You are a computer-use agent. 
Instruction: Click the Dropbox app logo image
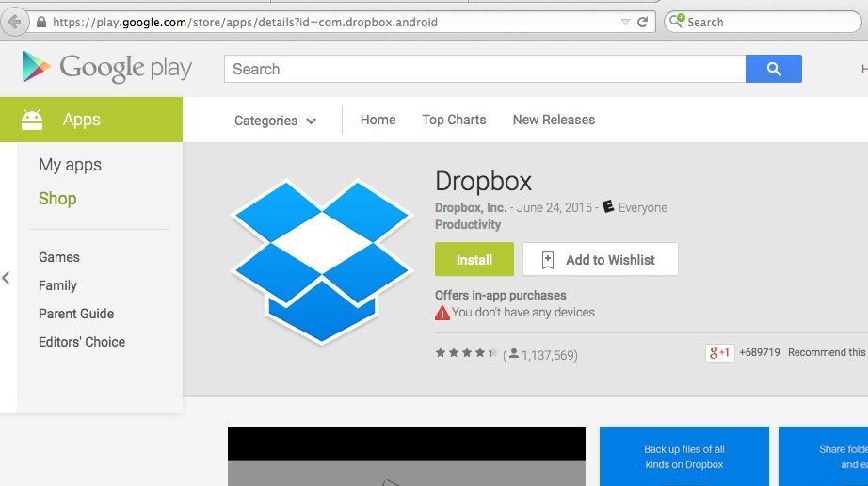pyautogui.click(x=322, y=261)
